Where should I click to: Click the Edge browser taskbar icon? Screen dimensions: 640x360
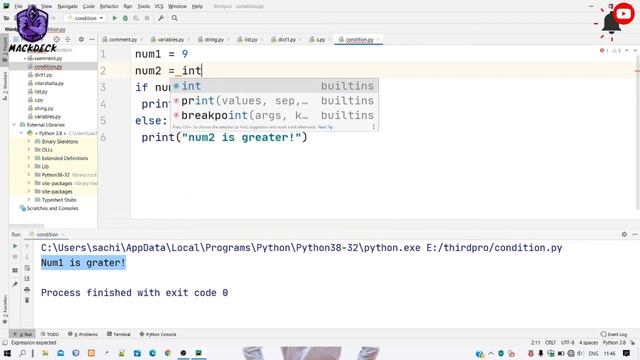click(153, 353)
